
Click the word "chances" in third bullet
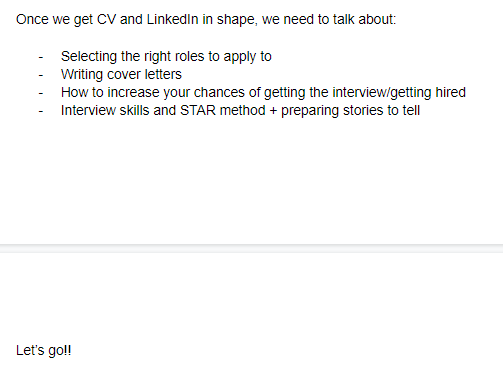point(219,92)
